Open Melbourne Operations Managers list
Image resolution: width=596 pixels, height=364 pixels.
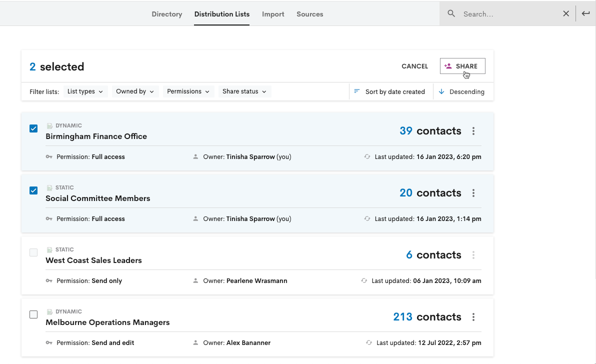pyautogui.click(x=107, y=322)
